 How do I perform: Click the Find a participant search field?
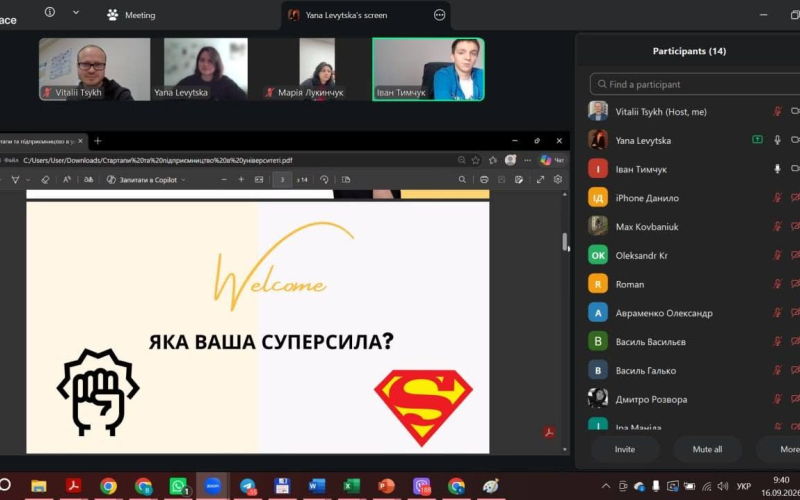click(696, 84)
